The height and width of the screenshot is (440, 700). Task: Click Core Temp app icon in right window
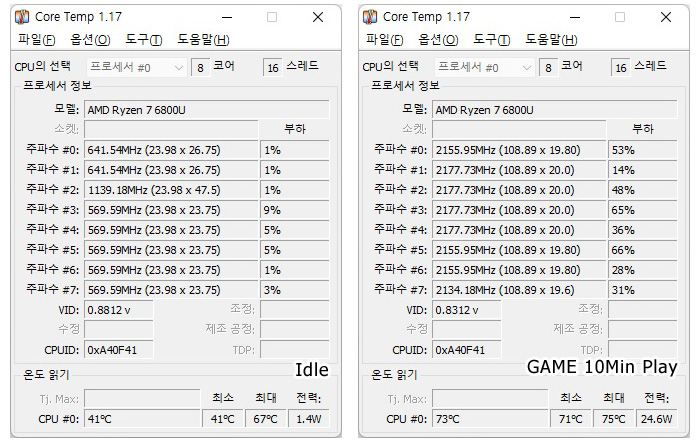[x=370, y=17]
